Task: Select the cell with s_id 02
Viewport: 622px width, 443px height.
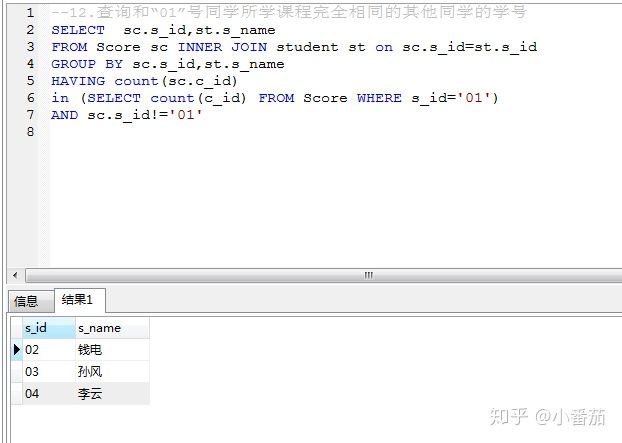Action: [x=49, y=350]
